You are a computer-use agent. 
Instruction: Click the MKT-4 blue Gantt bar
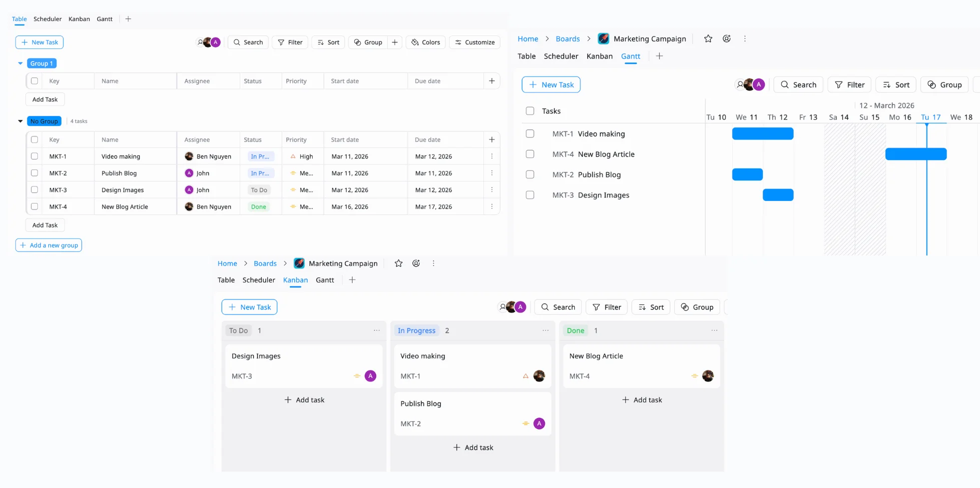point(915,154)
